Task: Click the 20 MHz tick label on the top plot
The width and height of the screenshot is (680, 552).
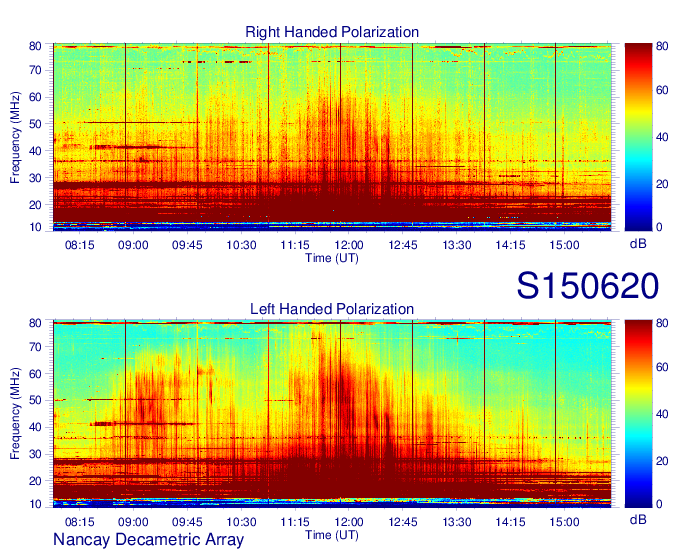Action: (35, 205)
